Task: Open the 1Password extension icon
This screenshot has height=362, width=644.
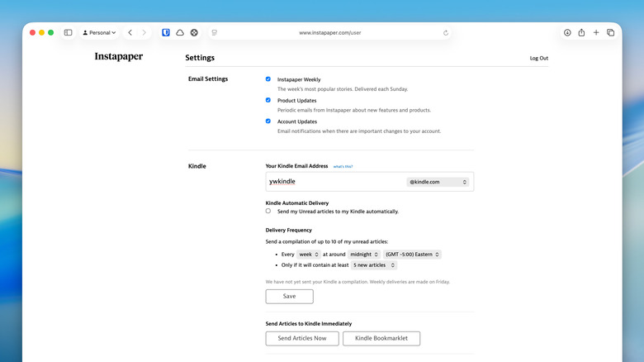Action: [166, 33]
